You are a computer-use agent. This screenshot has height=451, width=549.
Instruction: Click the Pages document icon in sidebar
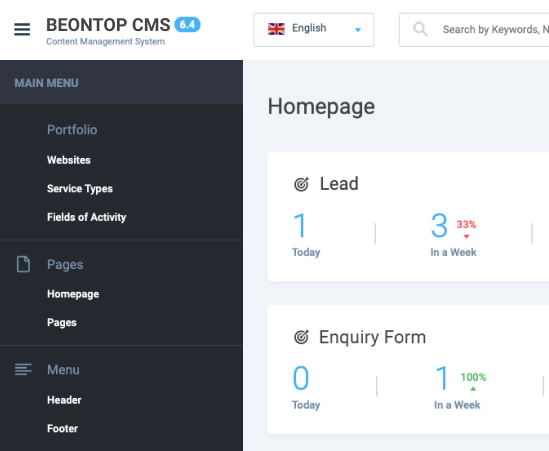23,264
